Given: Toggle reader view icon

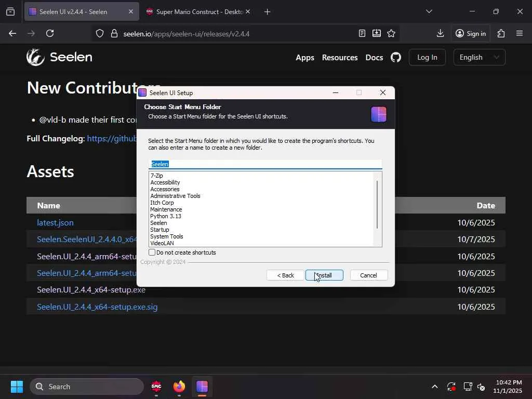Looking at the screenshot, I should 362,33.
